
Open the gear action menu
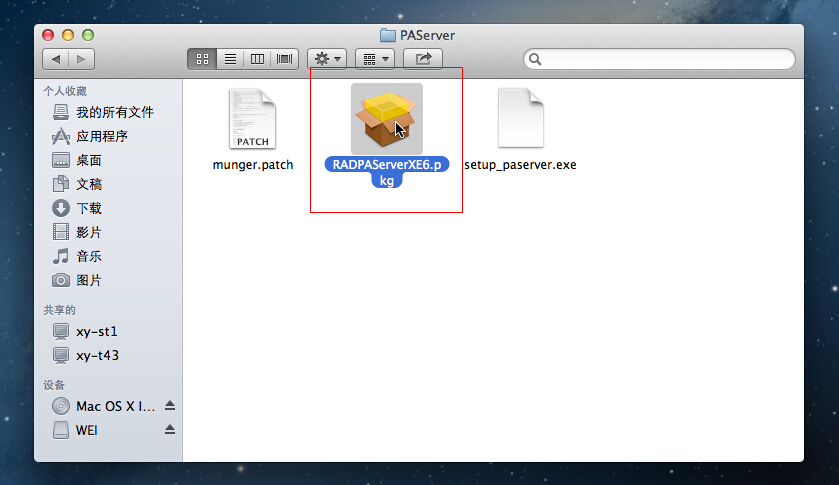327,59
